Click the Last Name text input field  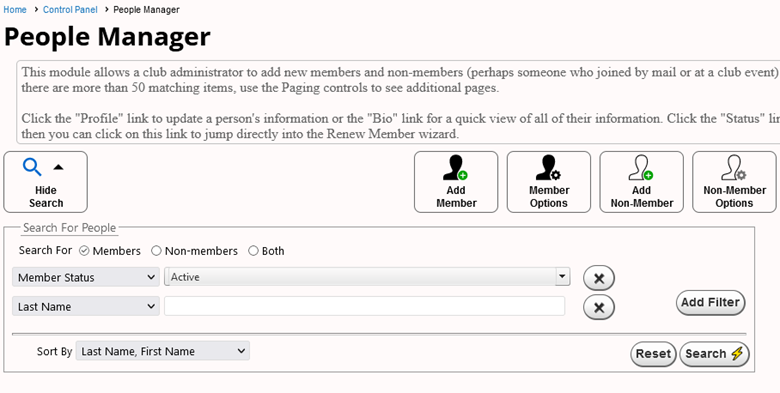[x=365, y=306]
